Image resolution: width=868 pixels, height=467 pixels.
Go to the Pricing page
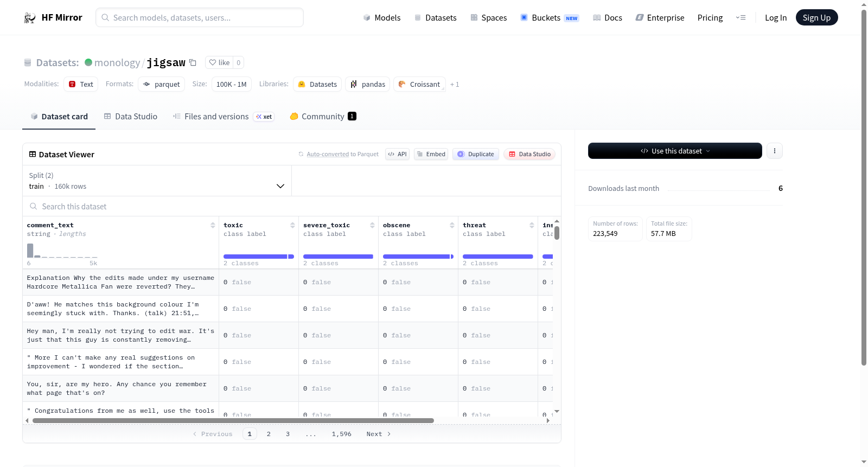710,18
